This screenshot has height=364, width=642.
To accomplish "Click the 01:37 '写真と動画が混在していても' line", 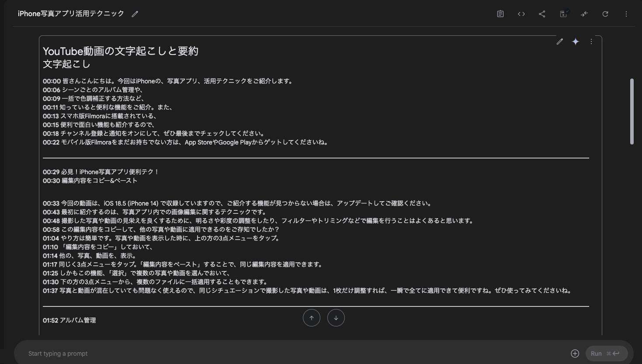I will [x=308, y=291].
